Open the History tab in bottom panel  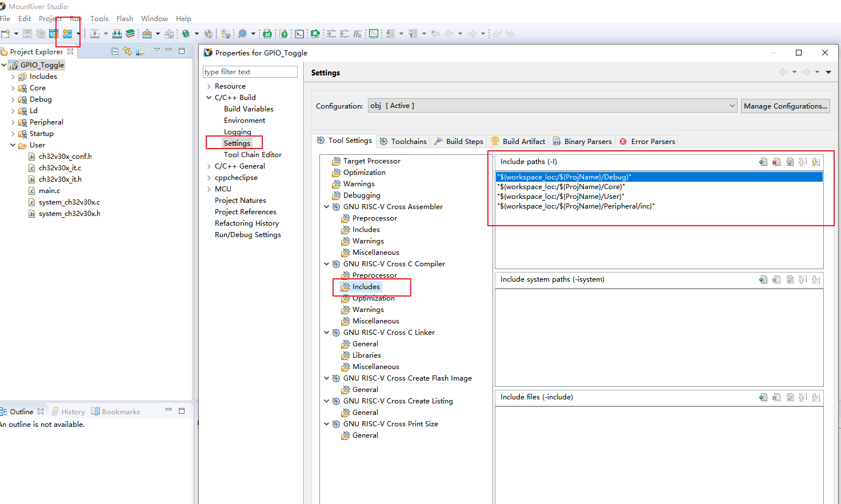tap(69, 411)
